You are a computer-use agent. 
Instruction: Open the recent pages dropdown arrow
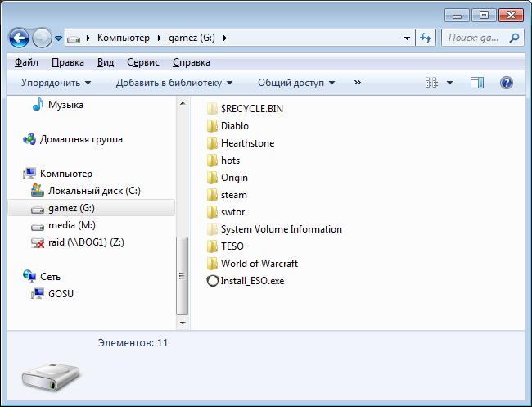(x=58, y=38)
